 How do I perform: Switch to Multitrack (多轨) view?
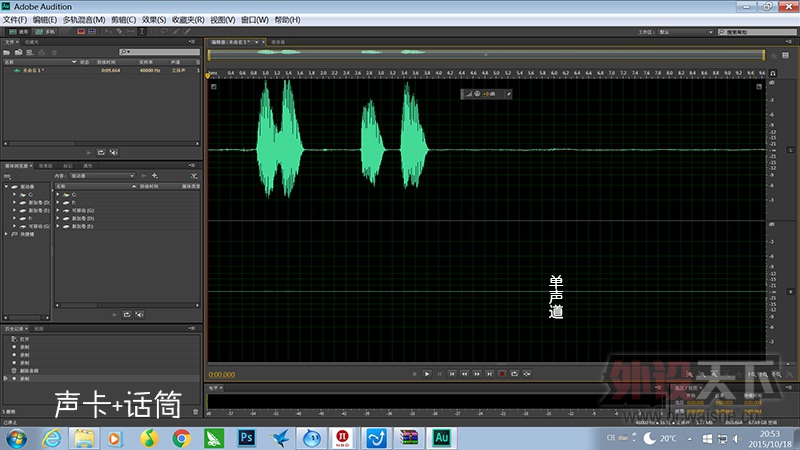pyautogui.click(x=45, y=32)
